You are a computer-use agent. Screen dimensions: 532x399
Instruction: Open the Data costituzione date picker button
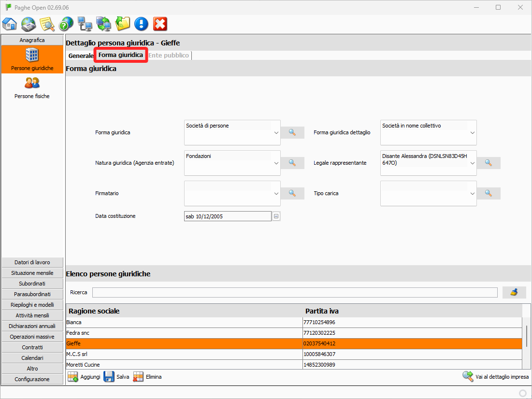coord(276,216)
